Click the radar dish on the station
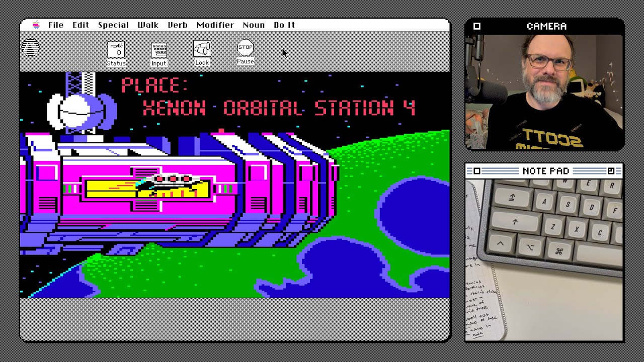The width and height of the screenshot is (644, 362). [80, 112]
